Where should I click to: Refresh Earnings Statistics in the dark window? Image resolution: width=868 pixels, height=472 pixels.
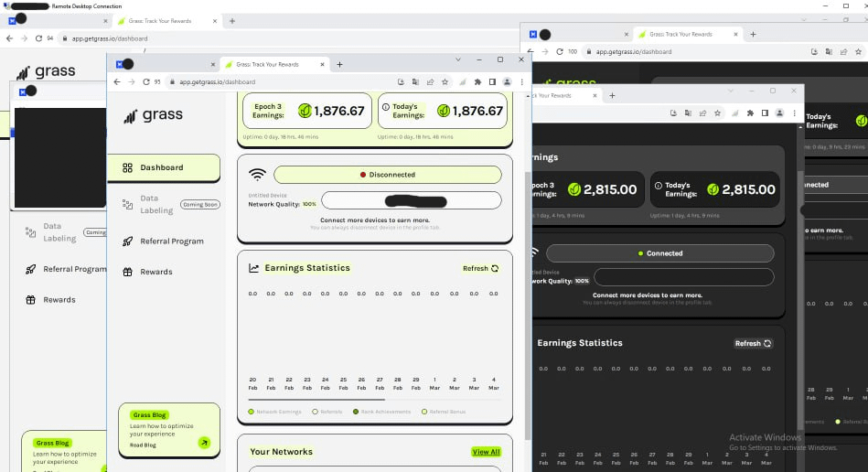[753, 344]
